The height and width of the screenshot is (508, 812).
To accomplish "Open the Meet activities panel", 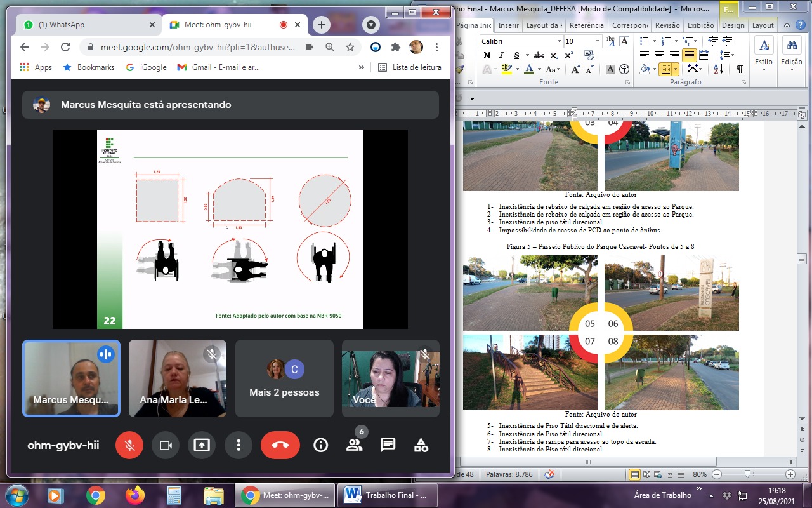I will click(x=421, y=445).
